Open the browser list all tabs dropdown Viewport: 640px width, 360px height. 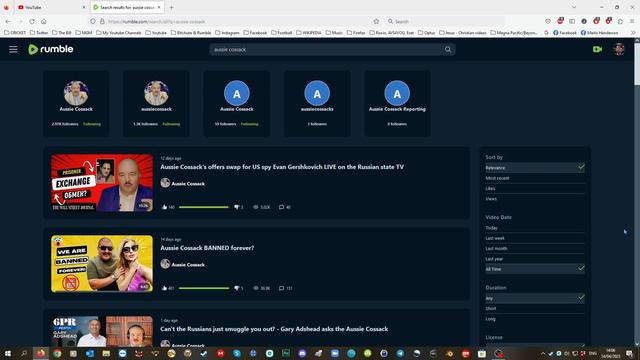tap(574, 7)
